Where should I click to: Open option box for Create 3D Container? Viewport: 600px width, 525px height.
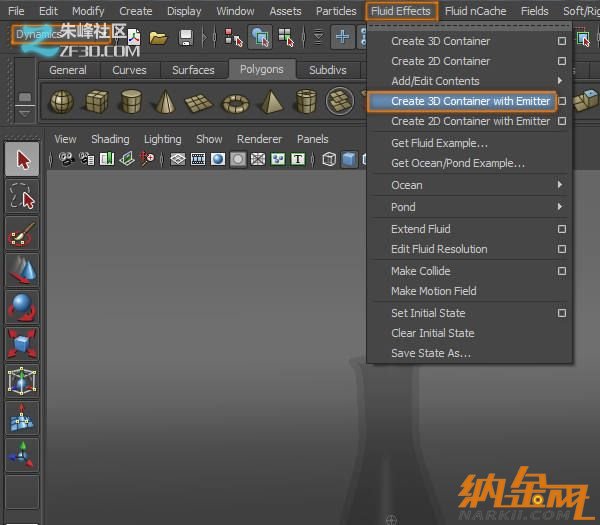click(x=561, y=41)
